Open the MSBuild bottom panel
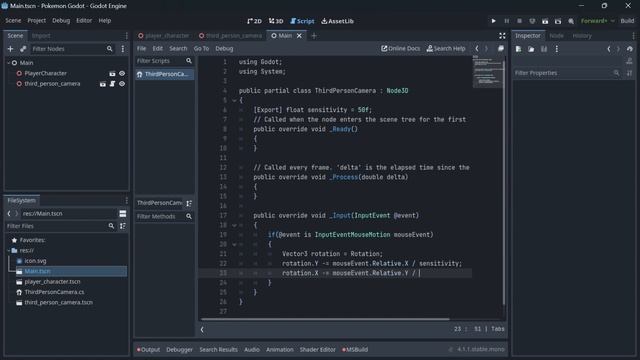This screenshot has width=640, height=360. tap(355, 350)
